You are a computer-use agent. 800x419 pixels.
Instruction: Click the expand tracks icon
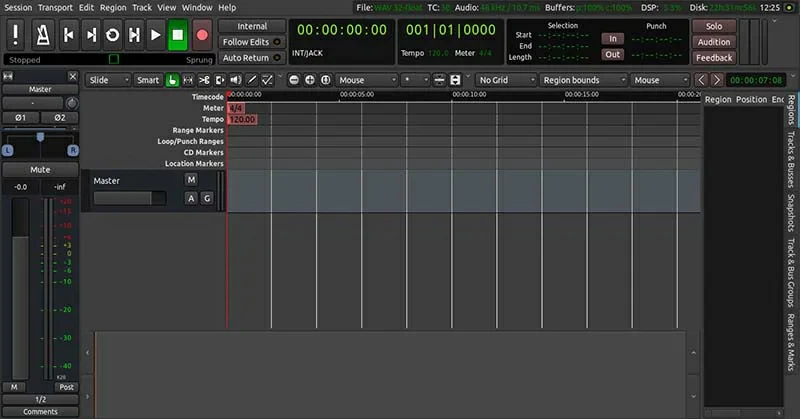click(455, 80)
